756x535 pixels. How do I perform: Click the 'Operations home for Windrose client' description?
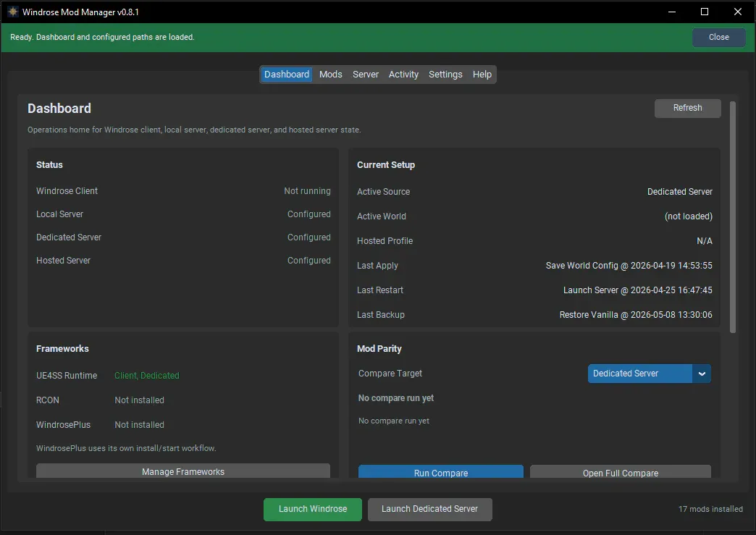tap(194, 130)
